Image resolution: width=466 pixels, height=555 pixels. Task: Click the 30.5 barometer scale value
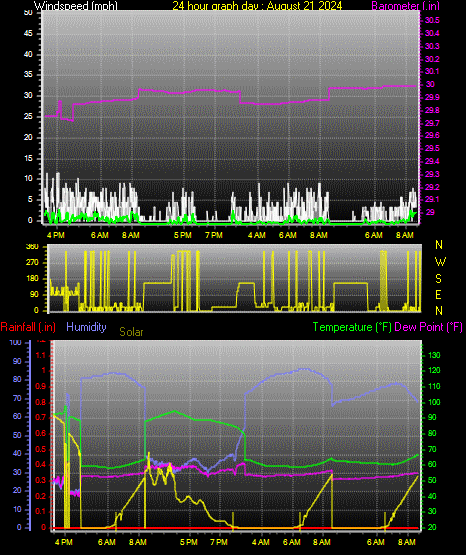(x=432, y=21)
